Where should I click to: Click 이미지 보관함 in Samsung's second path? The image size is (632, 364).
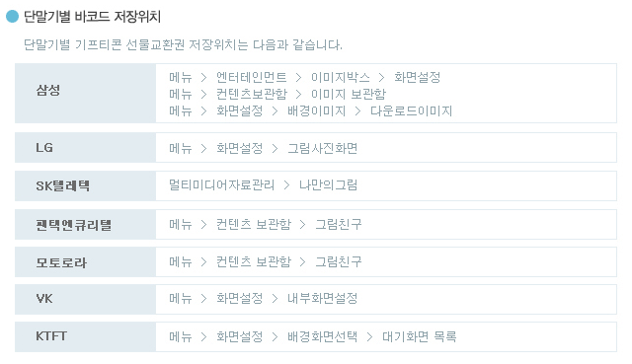349,94
